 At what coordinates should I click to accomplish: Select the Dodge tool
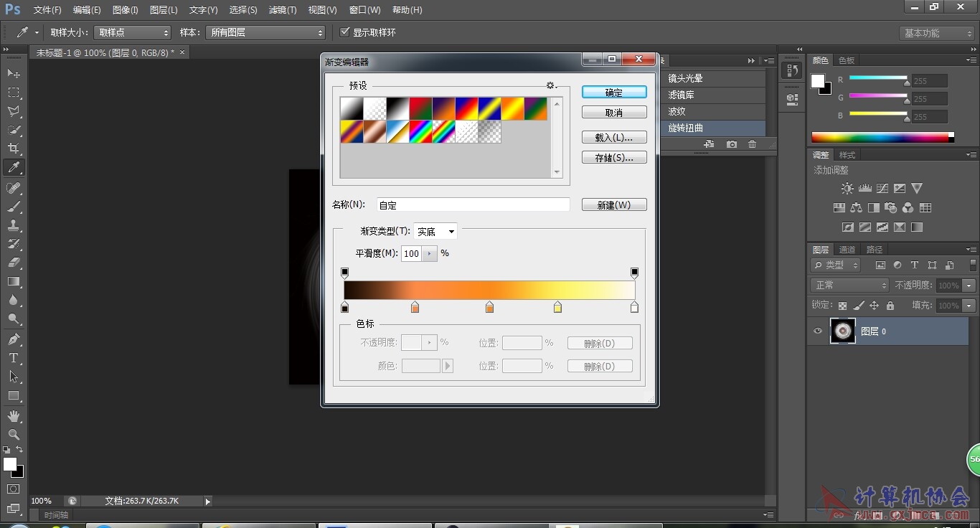(x=14, y=319)
